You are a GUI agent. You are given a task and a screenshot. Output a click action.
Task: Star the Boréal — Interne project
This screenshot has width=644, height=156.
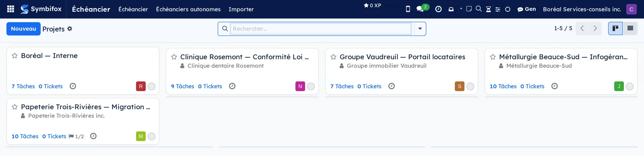(x=14, y=56)
